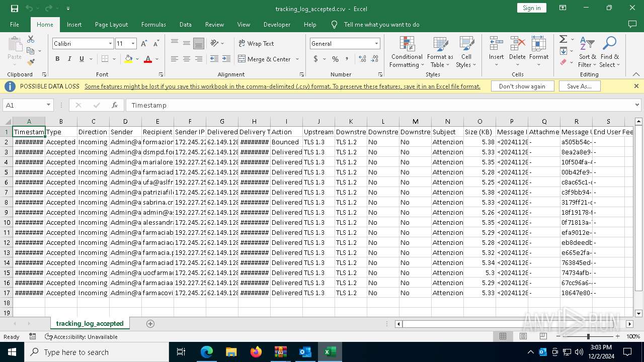Click the formula bar containing Timestamp
The width and height of the screenshot is (644, 362).
(379, 105)
